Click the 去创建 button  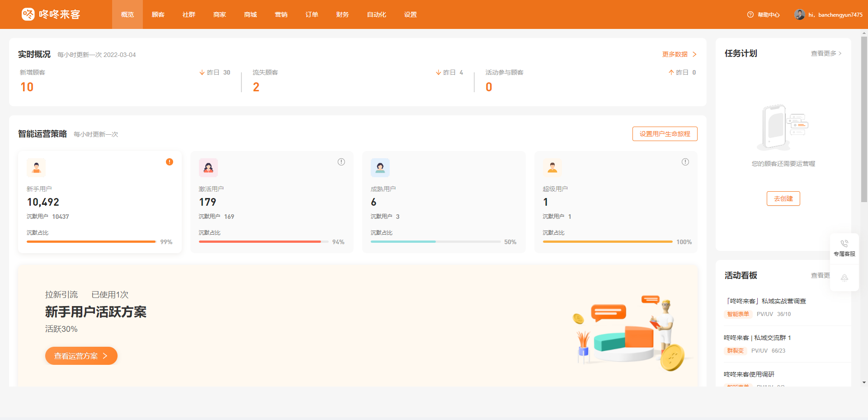[x=783, y=198]
